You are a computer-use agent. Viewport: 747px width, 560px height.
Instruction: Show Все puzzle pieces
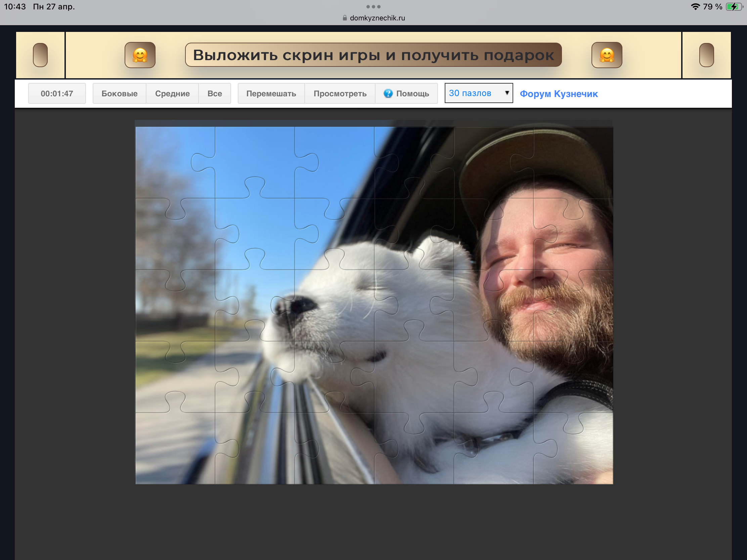(214, 94)
